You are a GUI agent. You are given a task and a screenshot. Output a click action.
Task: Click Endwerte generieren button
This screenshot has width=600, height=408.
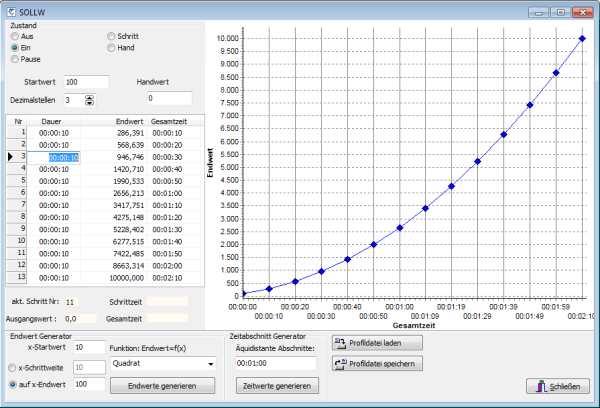[x=163, y=386]
